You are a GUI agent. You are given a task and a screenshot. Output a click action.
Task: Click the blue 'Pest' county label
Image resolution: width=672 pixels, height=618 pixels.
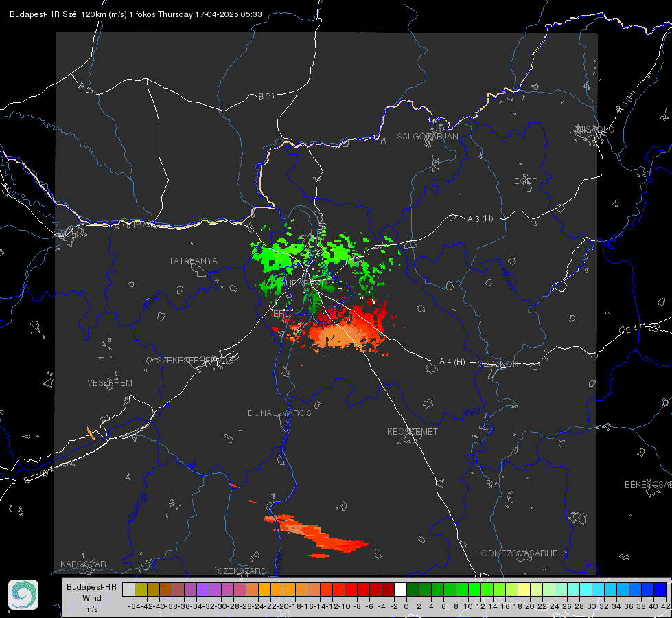point(473,413)
